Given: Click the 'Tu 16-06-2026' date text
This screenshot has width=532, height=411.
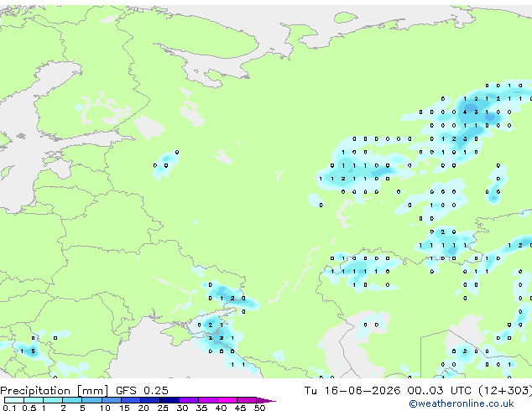Looking at the screenshot, I should point(352,391).
